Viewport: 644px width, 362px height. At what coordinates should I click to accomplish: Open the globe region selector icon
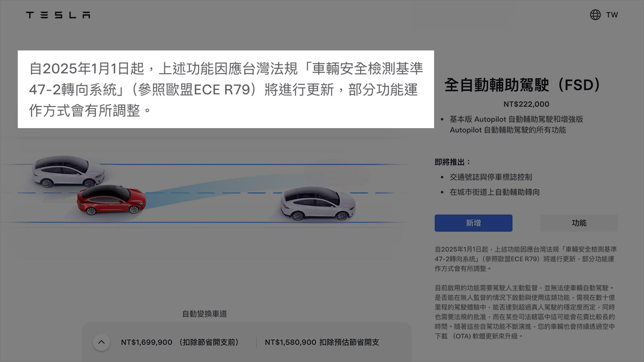(595, 15)
